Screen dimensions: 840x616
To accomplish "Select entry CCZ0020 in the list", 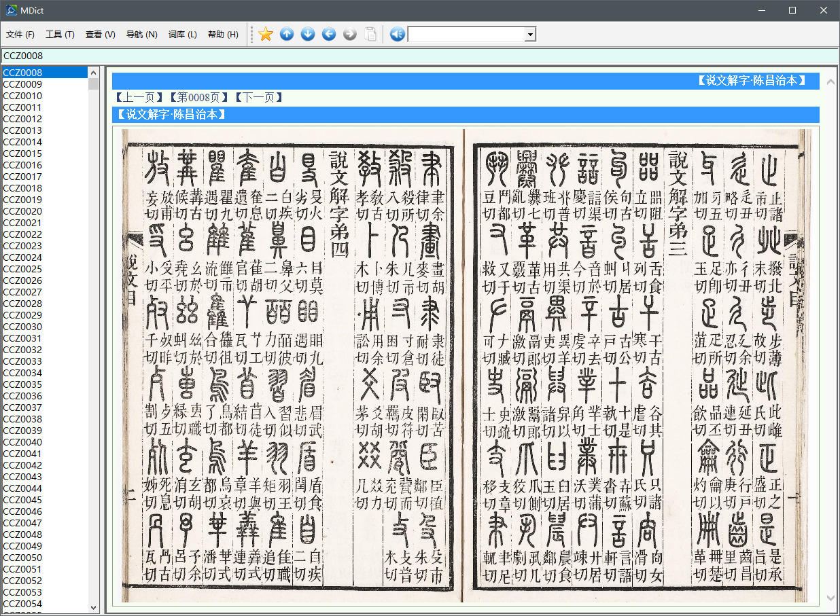I will click(44, 211).
